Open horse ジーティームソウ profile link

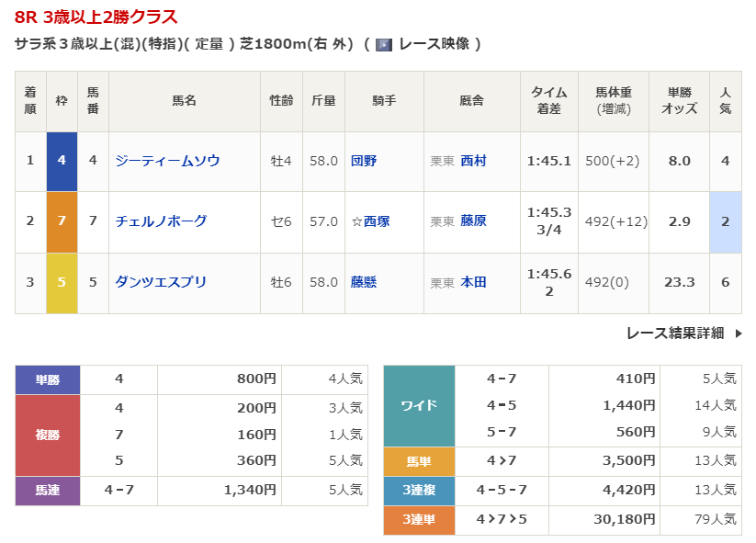pos(167,161)
